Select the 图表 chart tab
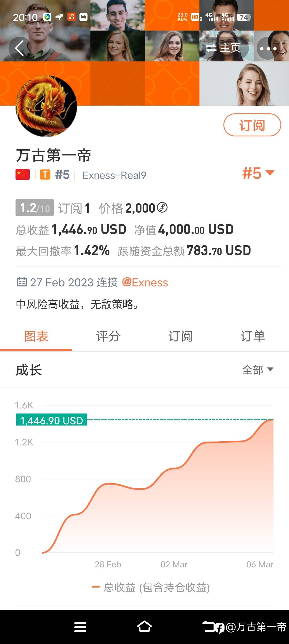 pos(36,336)
